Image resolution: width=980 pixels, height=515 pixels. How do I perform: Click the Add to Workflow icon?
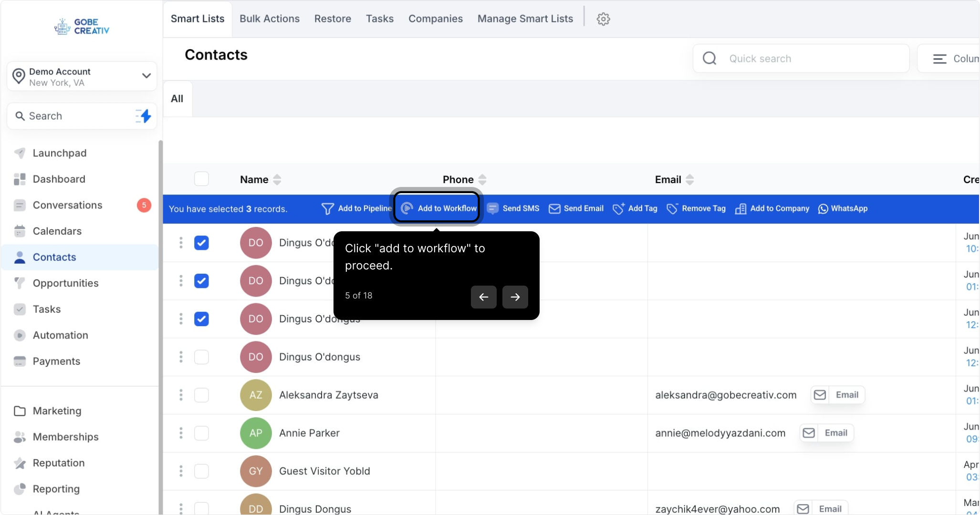[407, 208]
